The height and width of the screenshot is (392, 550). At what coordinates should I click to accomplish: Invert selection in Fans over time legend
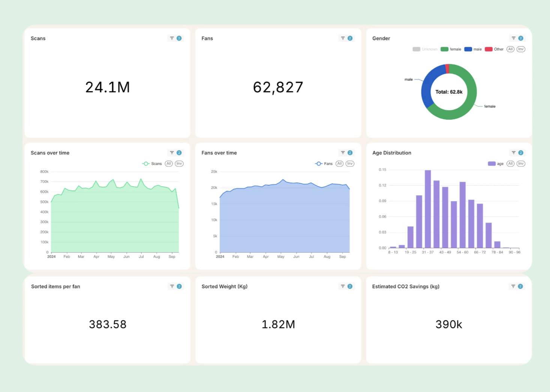click(350, 164)
